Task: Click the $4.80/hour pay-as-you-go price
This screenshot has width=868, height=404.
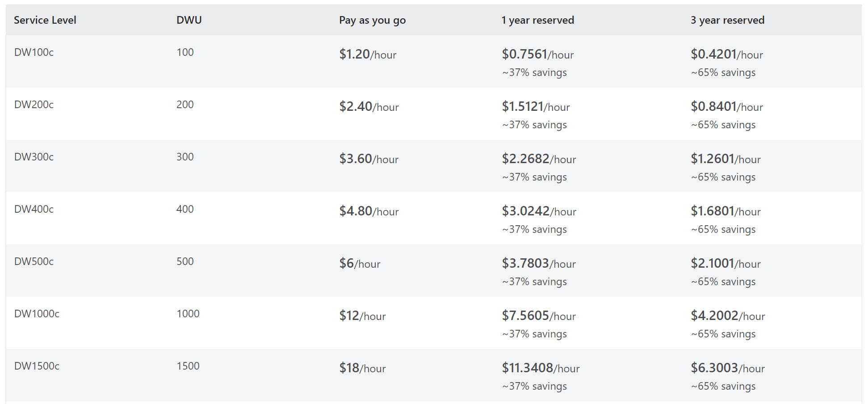Action: [369, 211]
